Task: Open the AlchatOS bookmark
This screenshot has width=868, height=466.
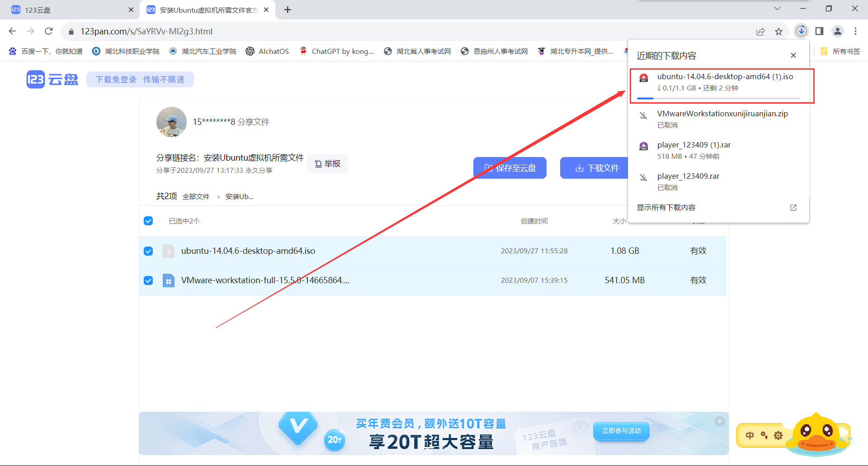Action: [x=267, y=51]
